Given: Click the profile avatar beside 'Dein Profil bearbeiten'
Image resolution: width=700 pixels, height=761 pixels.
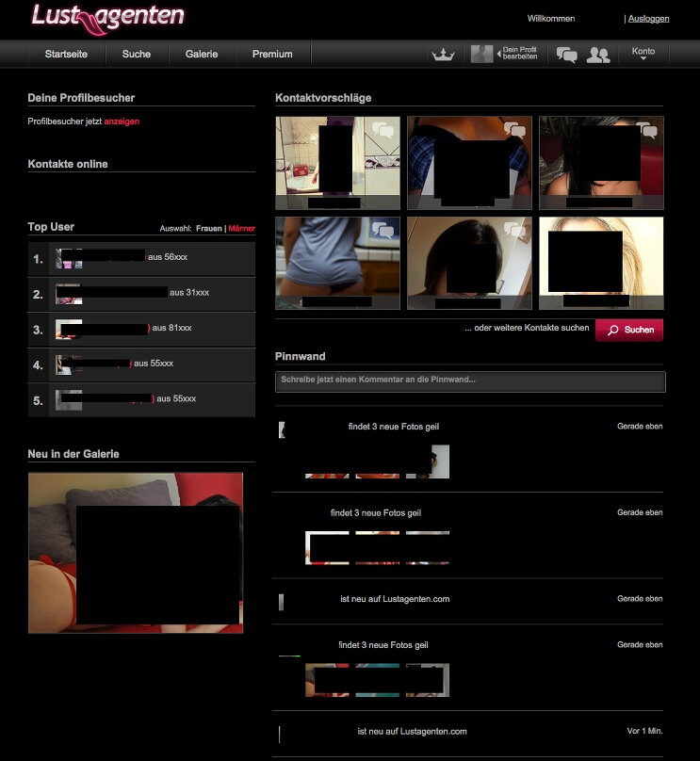Looking at the screenshot, I should click(481, 54).
